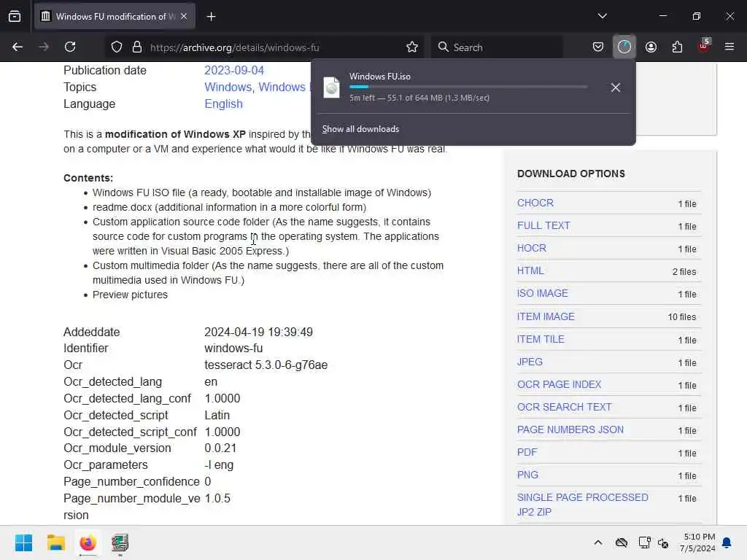
Task: Click the taskbar clock showing 5:10 PM
Action: [x=699, y=537]
